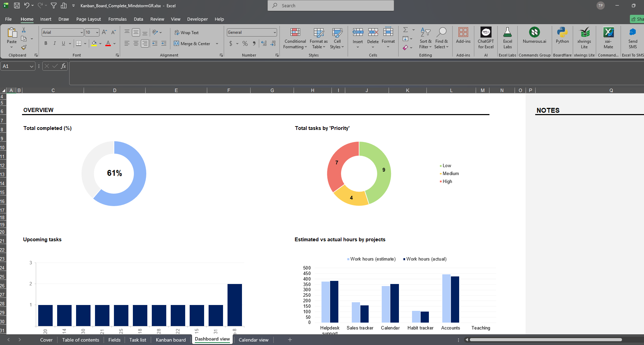Expand the General number format dropdown
This screenshot has height=345, width=644.
click(x=274, y=32)
